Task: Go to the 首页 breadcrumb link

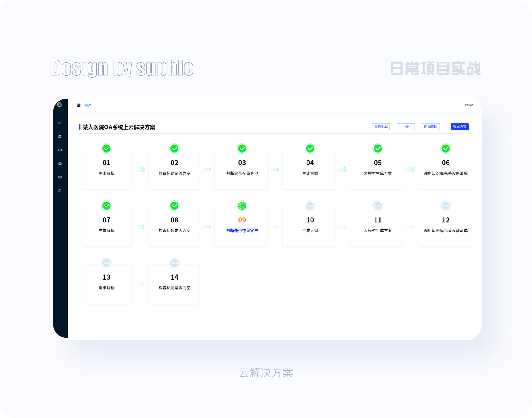Action: tap(88, 105)
